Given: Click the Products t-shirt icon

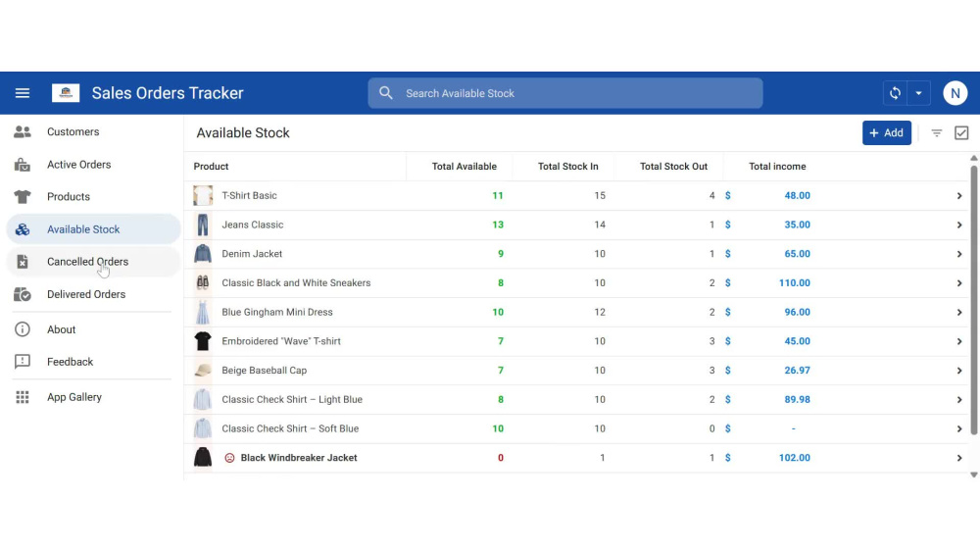Looking at the screenshot, I should 23,197.
